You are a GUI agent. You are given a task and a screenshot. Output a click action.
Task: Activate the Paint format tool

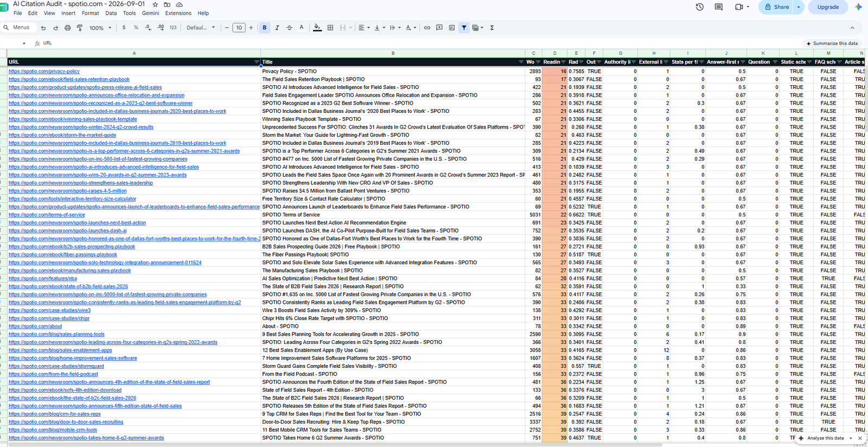tap(80, 28)
